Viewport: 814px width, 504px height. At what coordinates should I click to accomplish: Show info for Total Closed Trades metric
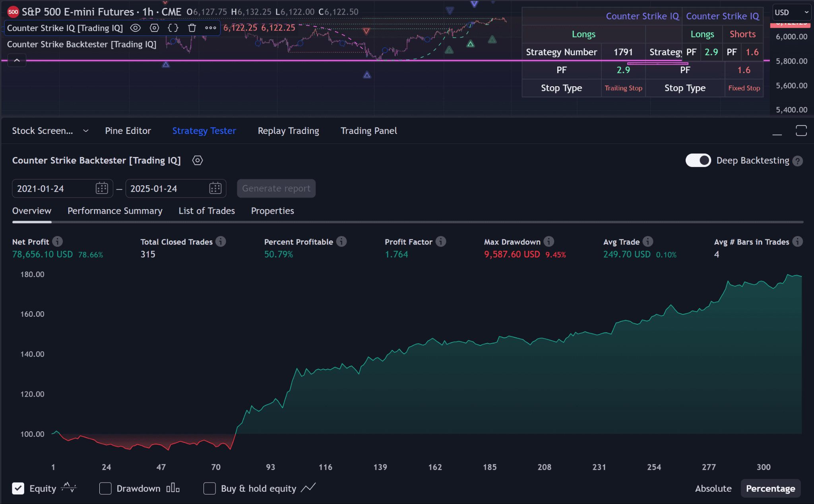tap(221, 242)
